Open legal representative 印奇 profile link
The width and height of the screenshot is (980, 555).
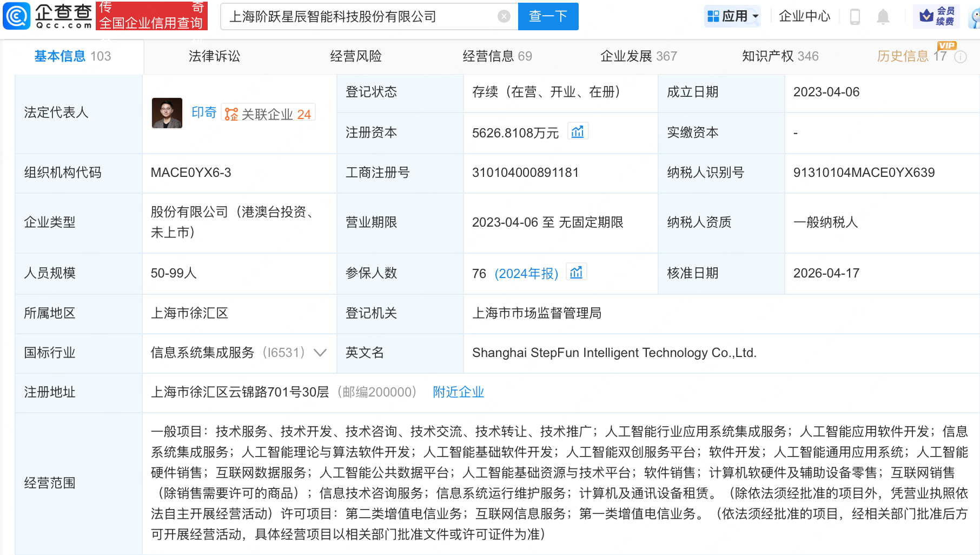click(204, 113)
